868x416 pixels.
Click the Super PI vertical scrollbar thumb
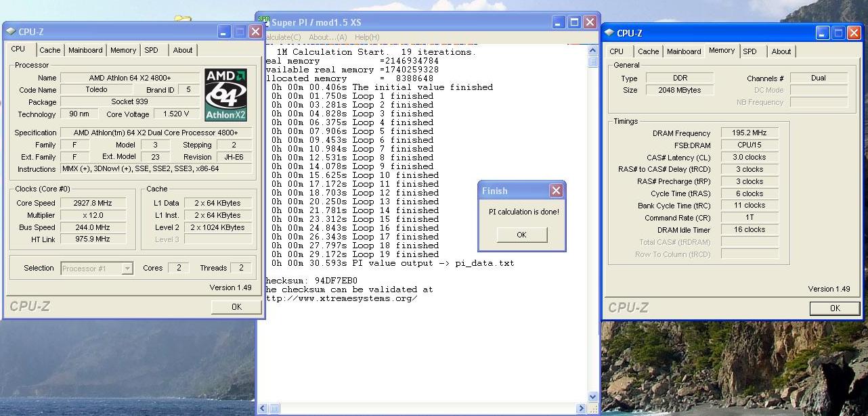coord(593,62)
